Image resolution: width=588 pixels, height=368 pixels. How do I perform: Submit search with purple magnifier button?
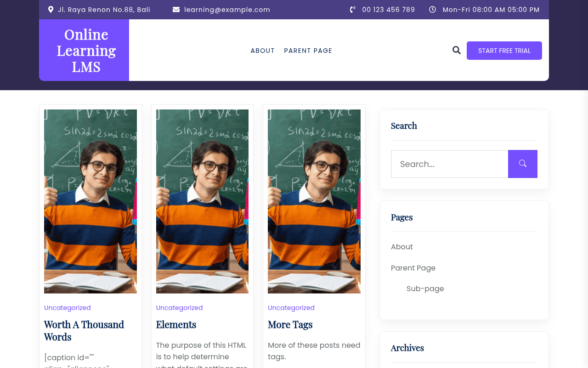point(523,164)
